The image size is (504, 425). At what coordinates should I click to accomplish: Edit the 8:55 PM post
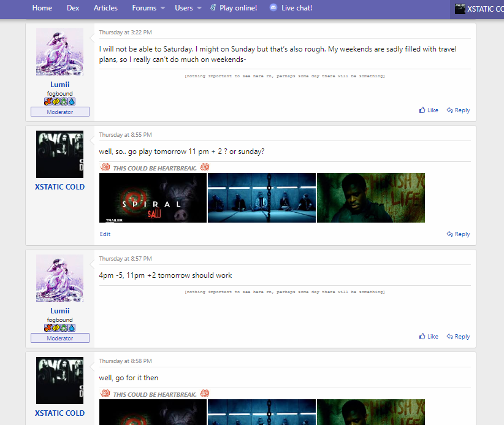[x=105, y=234]
